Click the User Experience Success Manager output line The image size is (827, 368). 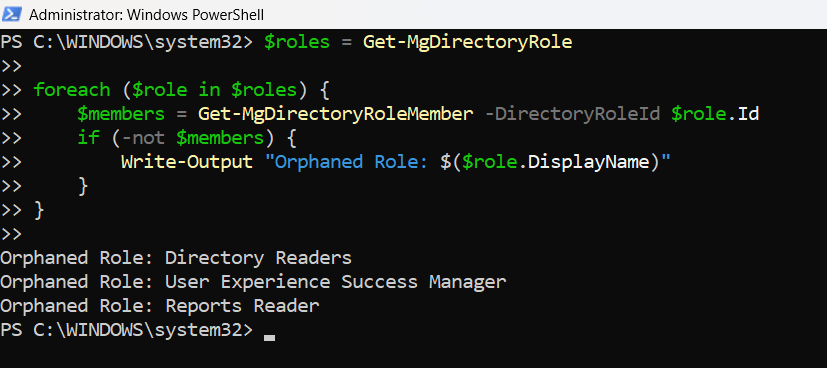tap(253, 282)
